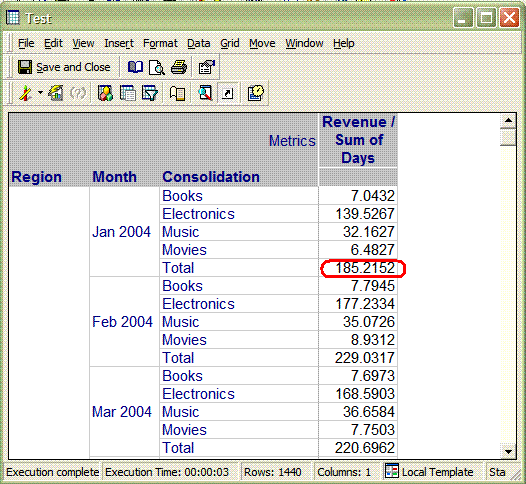Open print preview with the magnifier page icon

coord(156,67)
